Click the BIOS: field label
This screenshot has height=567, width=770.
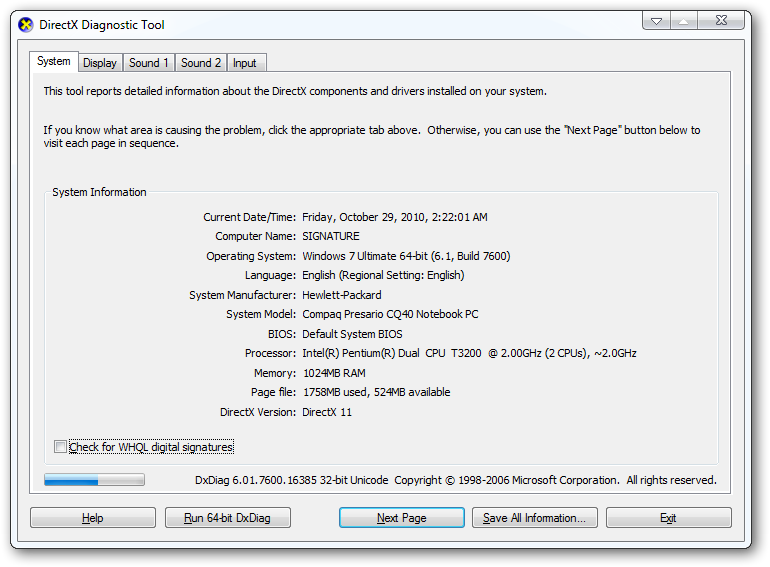pyautogui.click(x=282, y=334)
